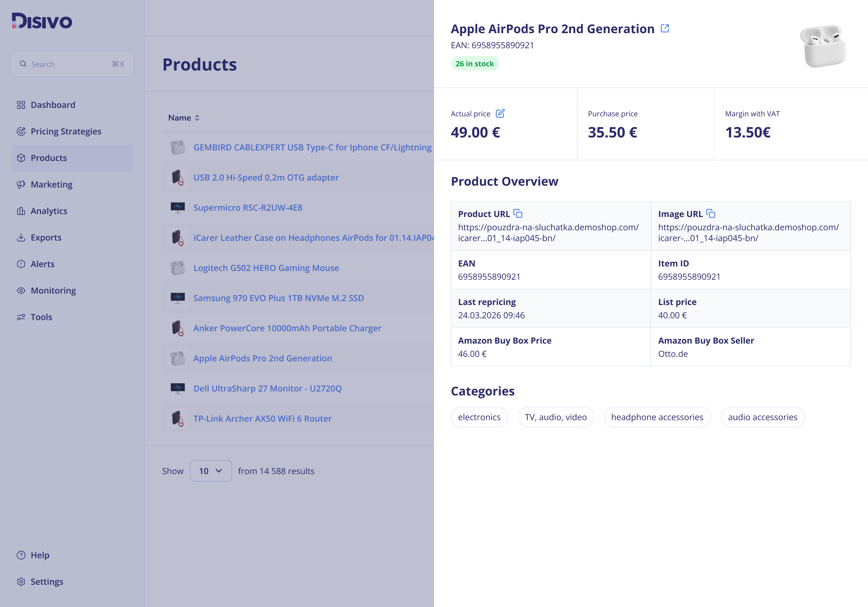The height and width of the screenshot is (607, 868).
Task: Open Logitech G502 HERO Gaming Mouse
Action: pos(266,268)
